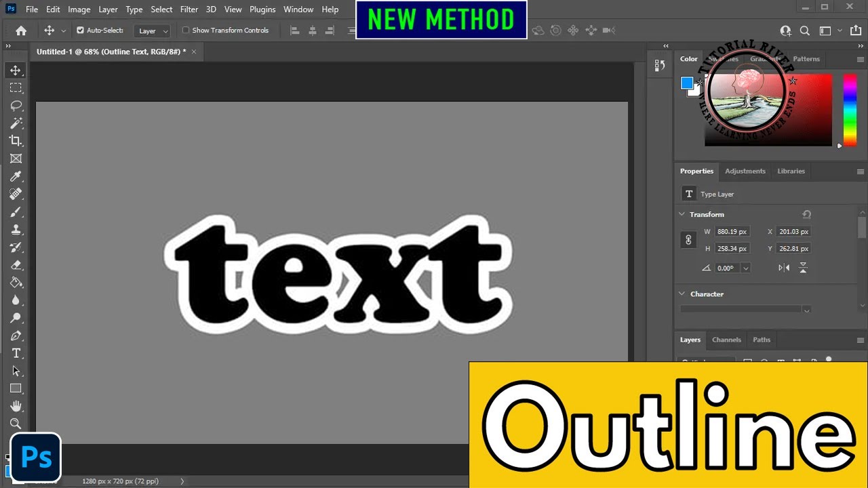
Task: Flip horizontal in Transform properties
Action: pos(784,268)
